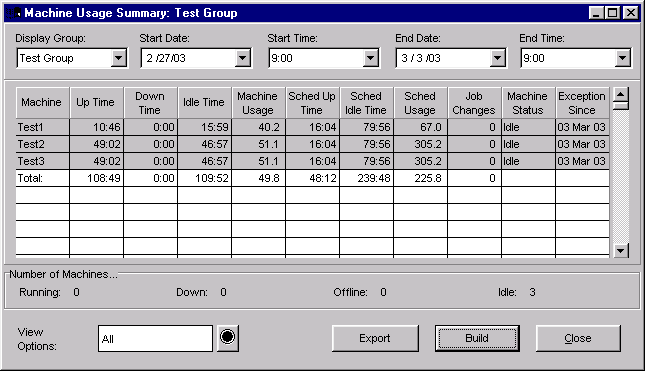Click total sched idle time 239:48
645x371 pixels.
[374, 179]
